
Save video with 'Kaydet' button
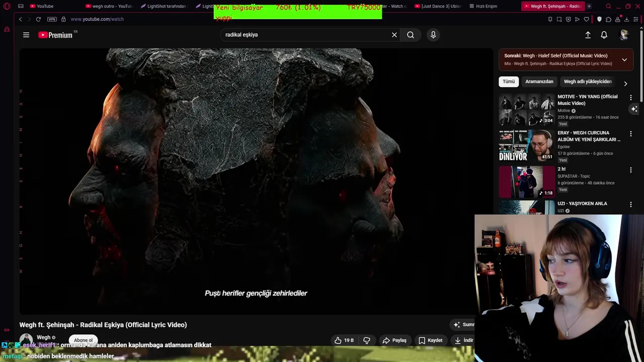click(x=430, y=340)
